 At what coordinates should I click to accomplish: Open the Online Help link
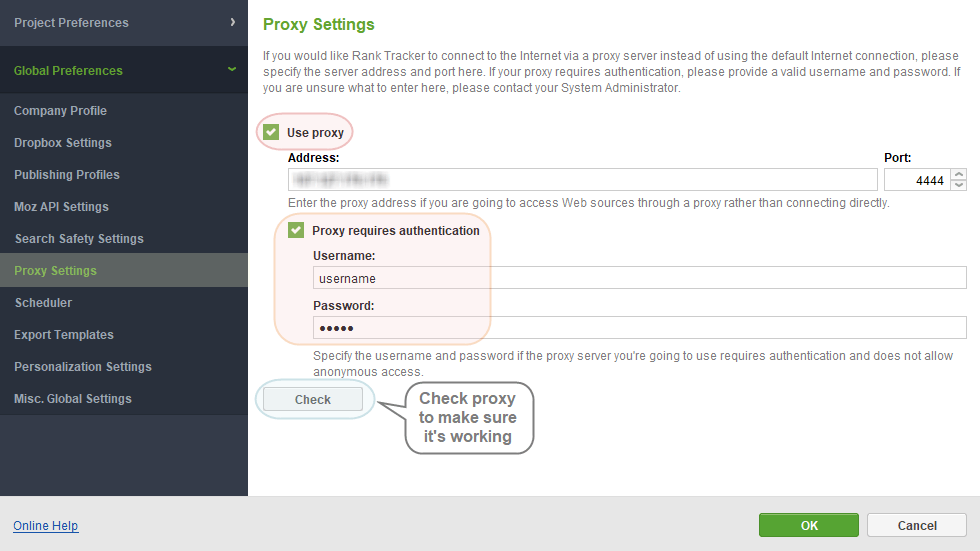[x=46, y=525]
